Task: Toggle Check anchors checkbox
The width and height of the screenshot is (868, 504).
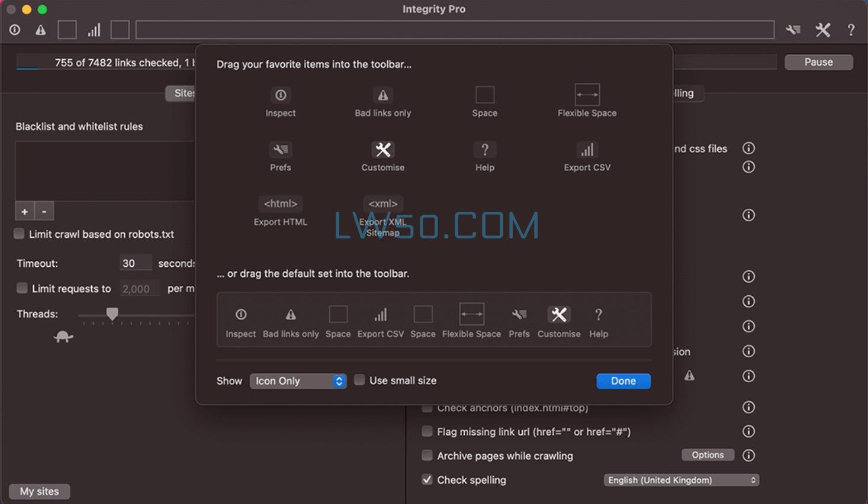Action: [x=427, y=408]
